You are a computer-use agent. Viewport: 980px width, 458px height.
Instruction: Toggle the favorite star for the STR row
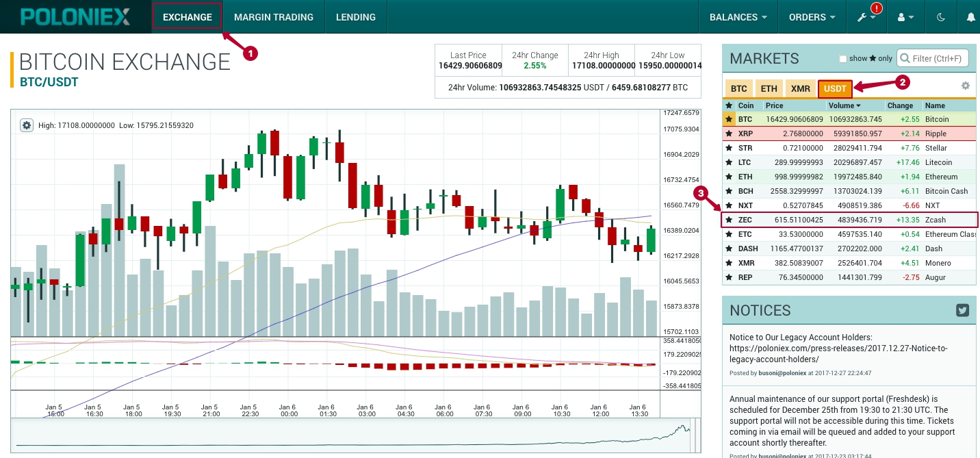point(729,148)
